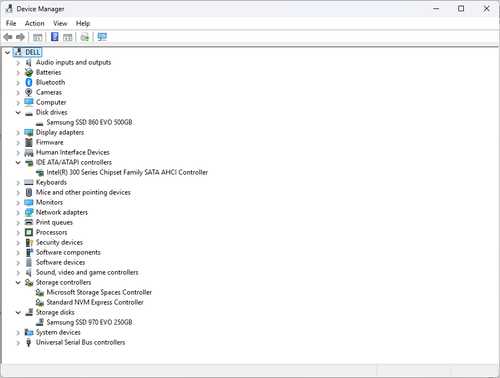Expand Sound, video and game controllers
Image resolution: width=500 pixels, height=378 pixels.
(18, 273)
